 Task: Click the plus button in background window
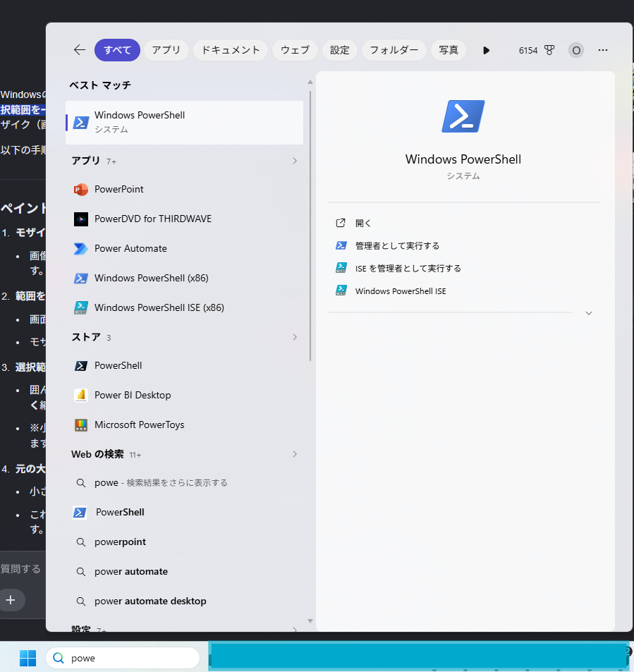pyautogui.click(x=11, y=600)
